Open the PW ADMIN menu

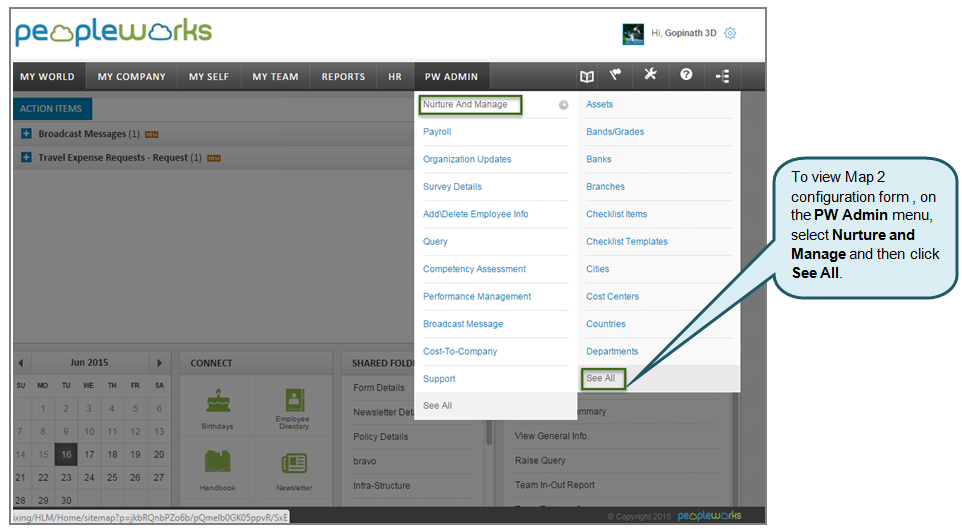[452, 77]
